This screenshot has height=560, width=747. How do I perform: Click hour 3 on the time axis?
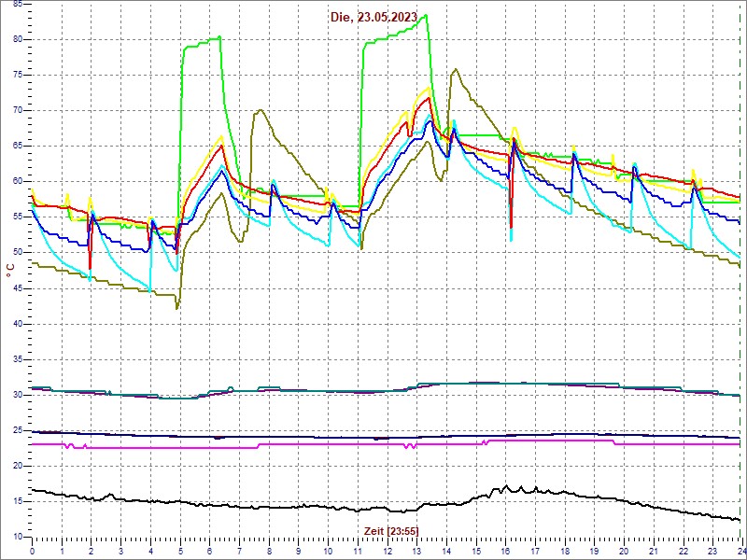(x=120, y=551)
